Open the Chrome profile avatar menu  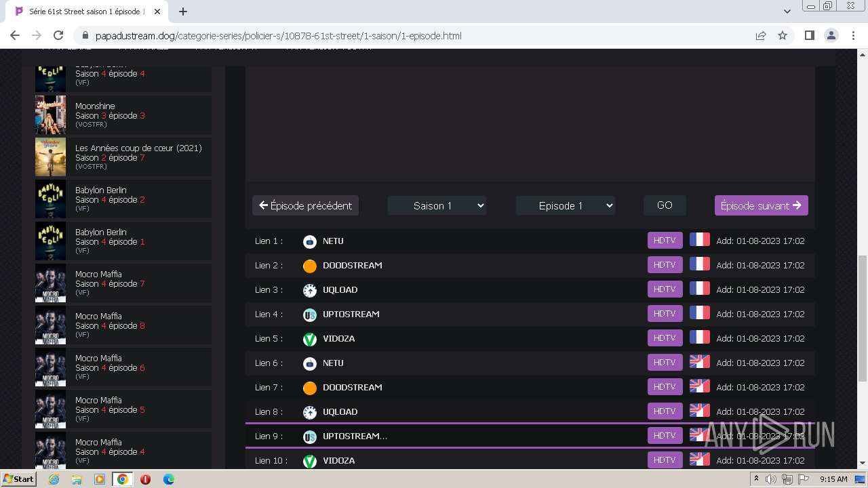831,35
